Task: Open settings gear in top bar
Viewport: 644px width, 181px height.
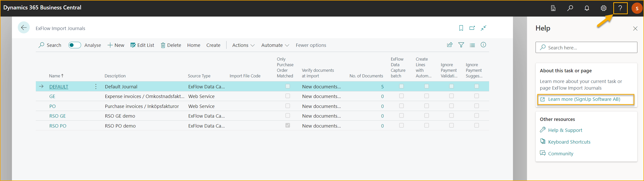Action: (x=604, y=8)
